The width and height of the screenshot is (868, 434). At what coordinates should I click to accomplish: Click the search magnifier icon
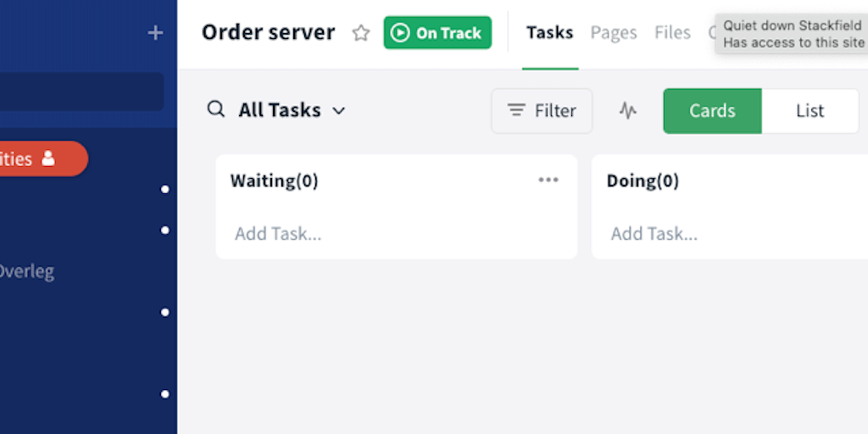tap(216, 109)
